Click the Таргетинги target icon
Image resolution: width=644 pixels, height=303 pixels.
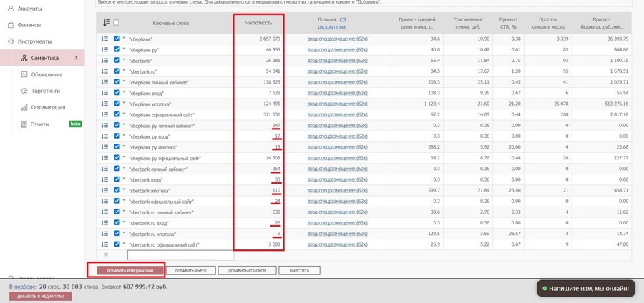(24, 91)
